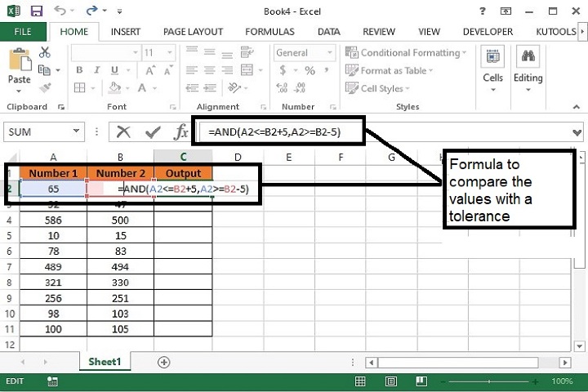Open Customize Quick Access Toolbar dropdown
Image resolution: width=588 pixels, height=392 pixels.
(x=119, y=11)
